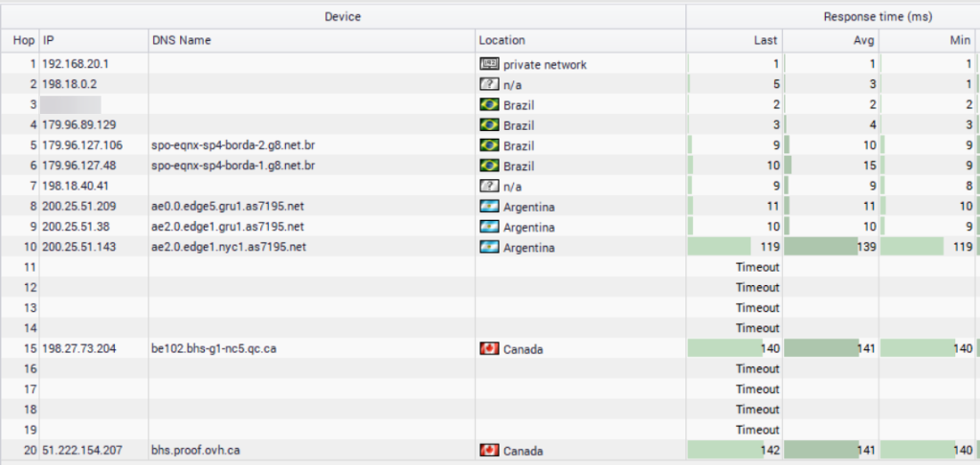Click the Timeout entry in hop 16
980x465 pixels.
[758, 368]
